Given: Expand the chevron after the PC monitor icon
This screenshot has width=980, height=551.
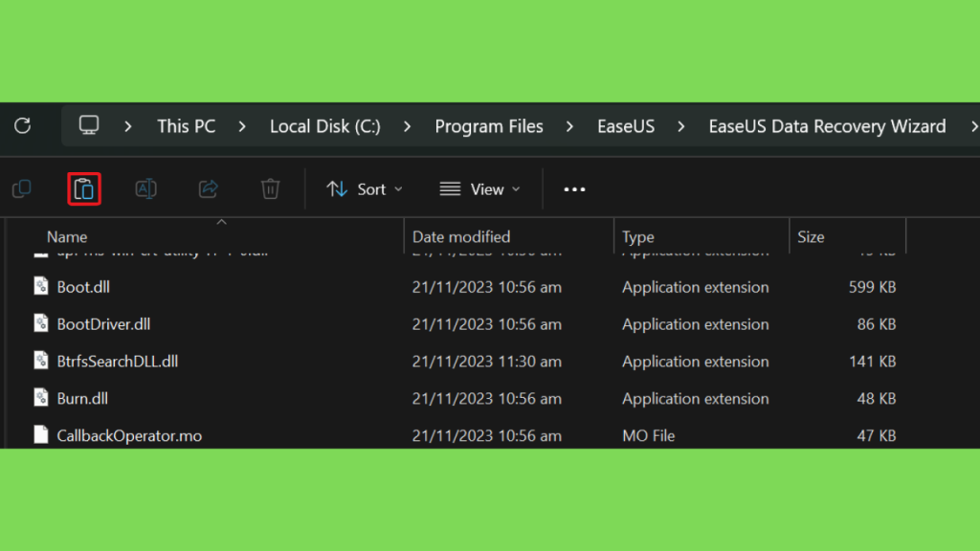Looking at the screenshot, I should point(128,127).
